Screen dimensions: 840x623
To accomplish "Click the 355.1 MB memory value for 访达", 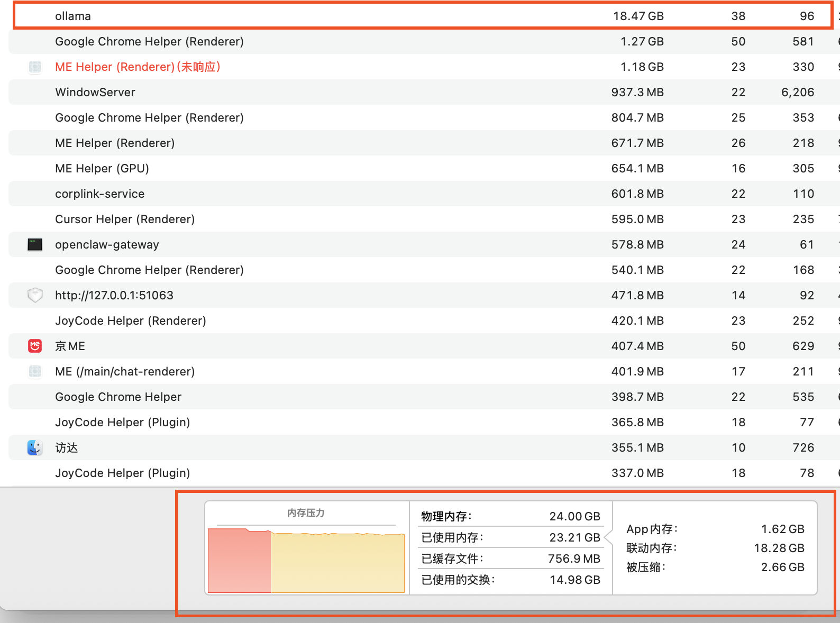I will coord(637,447).
